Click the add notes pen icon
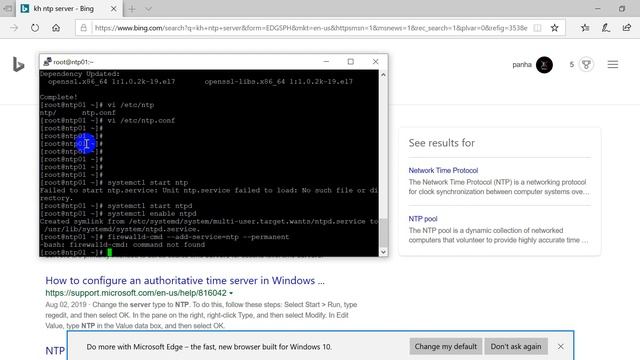Screen dimensions: 640x360 [x=606, y=28]
